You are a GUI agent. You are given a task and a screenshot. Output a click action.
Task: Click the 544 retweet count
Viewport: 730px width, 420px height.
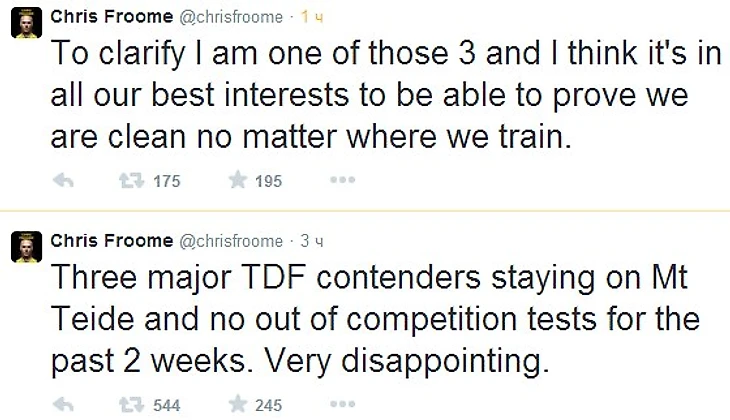click(165, 406)
